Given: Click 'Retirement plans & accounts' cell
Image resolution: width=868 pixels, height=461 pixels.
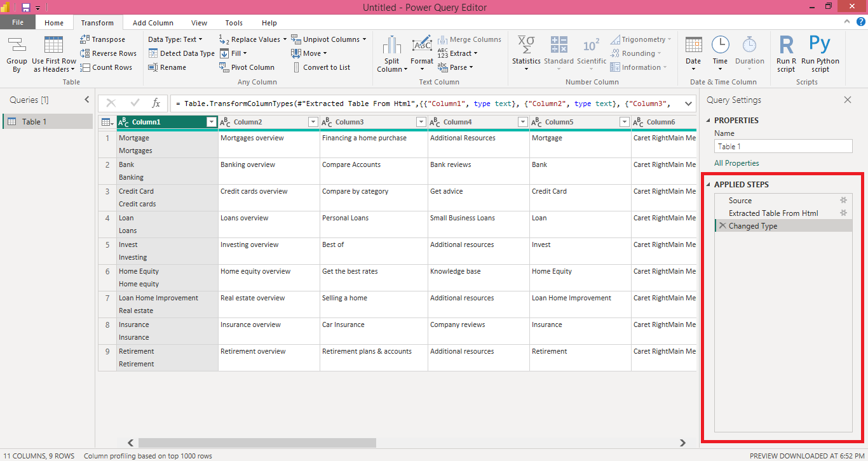Looking at the screenshot, I should [374, 357].
